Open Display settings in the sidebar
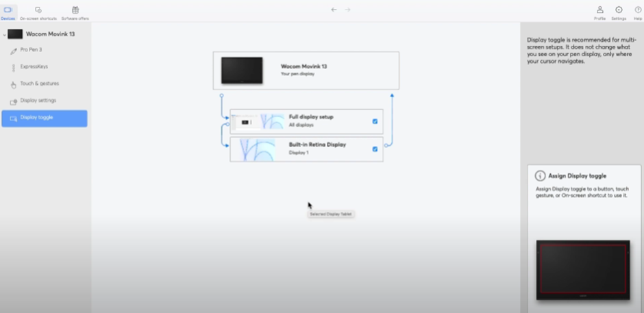This screenshot has width=644, height=313. (38, 100)
